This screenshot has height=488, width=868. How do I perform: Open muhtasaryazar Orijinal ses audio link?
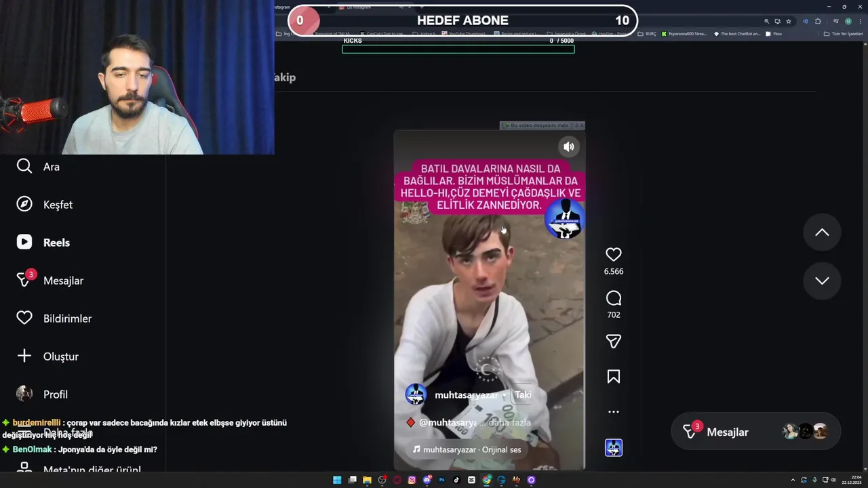click(467, 449)
